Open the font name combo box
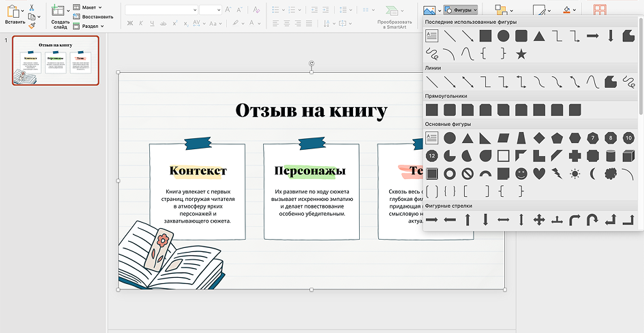 pyautogui.click(x=161, y=10)
